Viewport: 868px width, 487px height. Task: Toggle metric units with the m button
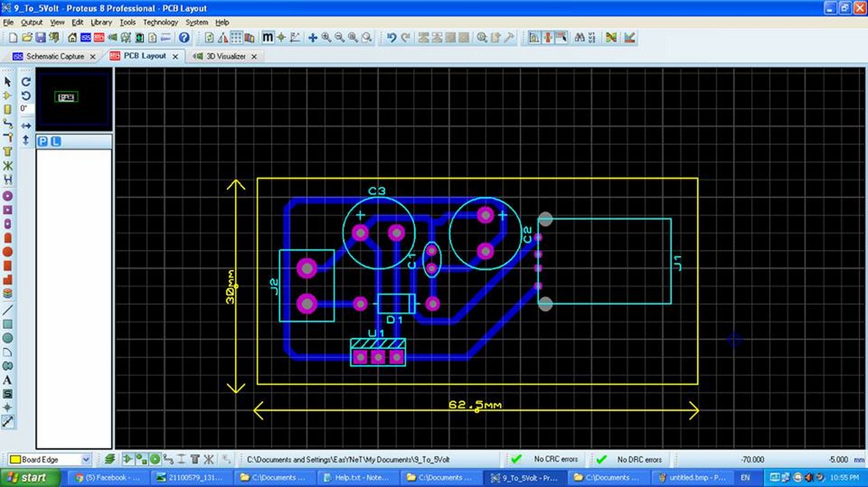click(268, 37)
